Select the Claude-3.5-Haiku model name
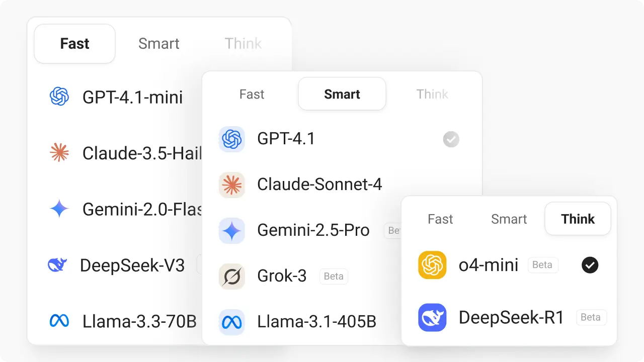644x362 pixels. pos(142,153)
